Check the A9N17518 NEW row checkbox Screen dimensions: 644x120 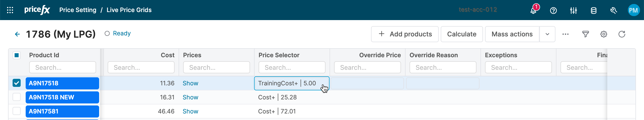tap(17, 97)
